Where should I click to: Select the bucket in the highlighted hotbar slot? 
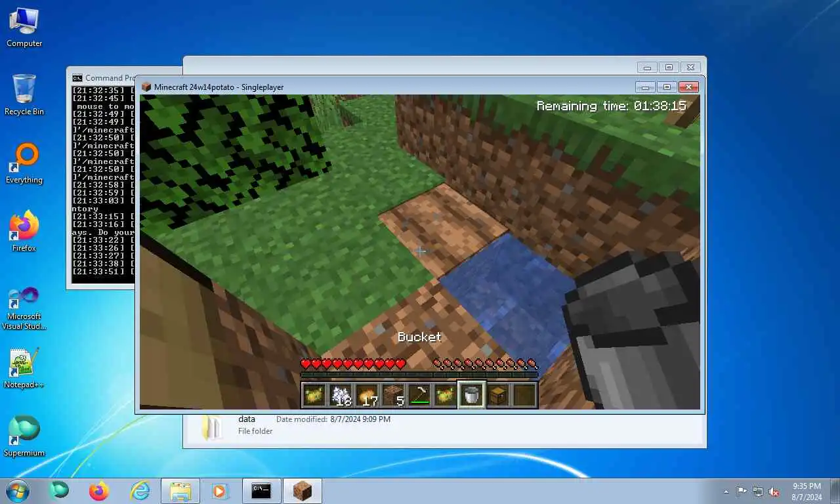click(472, 395)
